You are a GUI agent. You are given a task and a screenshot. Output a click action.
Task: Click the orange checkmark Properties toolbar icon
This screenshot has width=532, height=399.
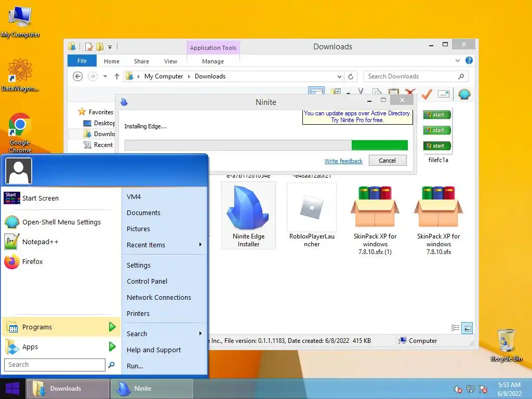tap(427, 94)
